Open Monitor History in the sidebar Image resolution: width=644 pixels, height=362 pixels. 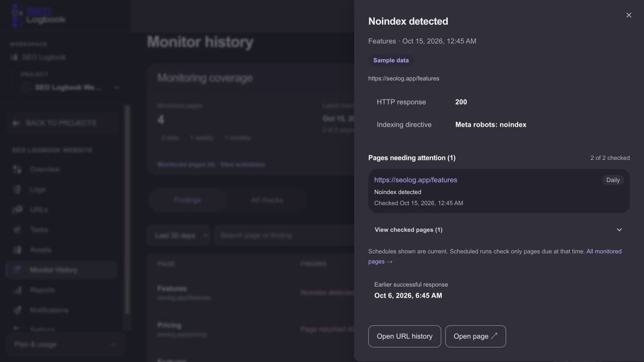(61, 270)
